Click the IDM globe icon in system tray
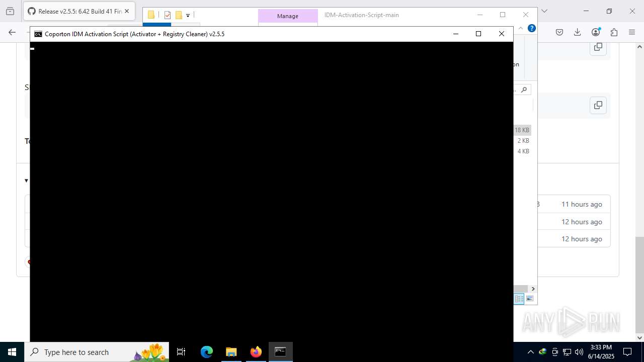 tap(543, 352)
